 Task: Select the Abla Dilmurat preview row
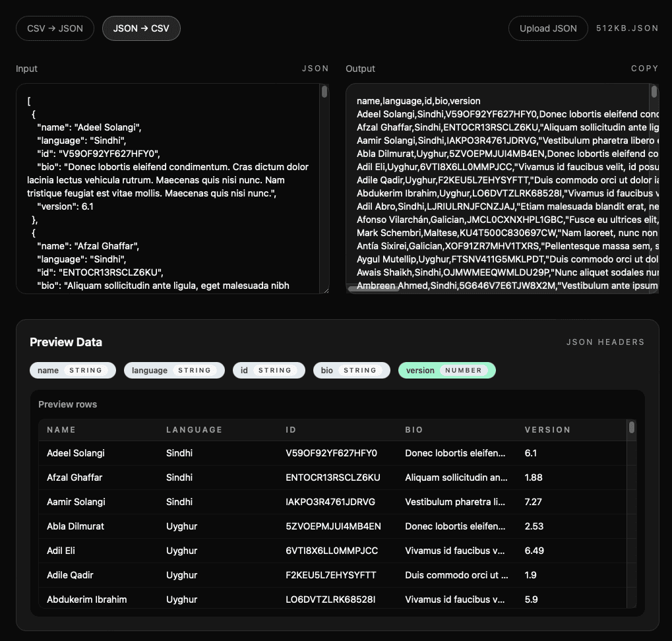(264, 526)
